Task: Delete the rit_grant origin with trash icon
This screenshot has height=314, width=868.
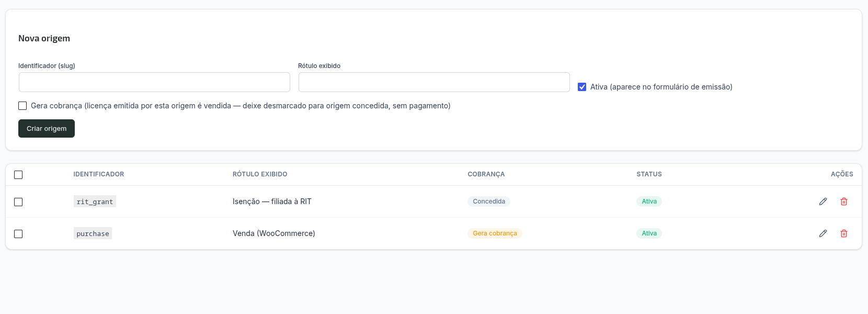Action: (844, 201)
